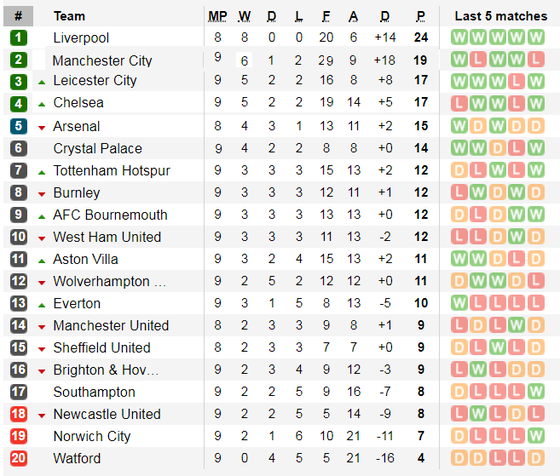Image resolution: width=560 pixels, height=476 pixels.
Task: Click Newcastle United's red rank 18 badge
Action: [x=18, y=414]
